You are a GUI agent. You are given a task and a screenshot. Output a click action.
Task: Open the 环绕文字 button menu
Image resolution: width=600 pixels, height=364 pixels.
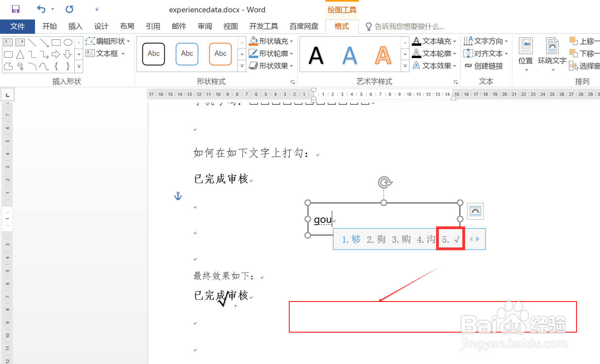coord(552,55)
